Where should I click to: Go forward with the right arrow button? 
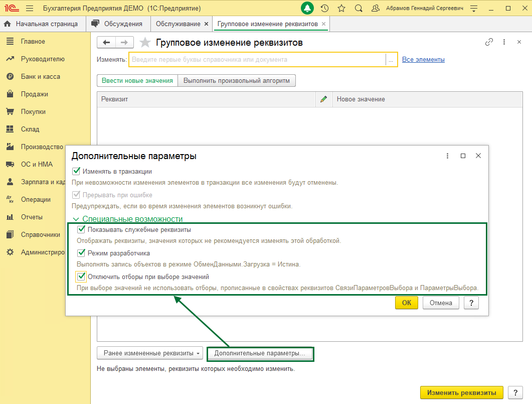[124, 43]
